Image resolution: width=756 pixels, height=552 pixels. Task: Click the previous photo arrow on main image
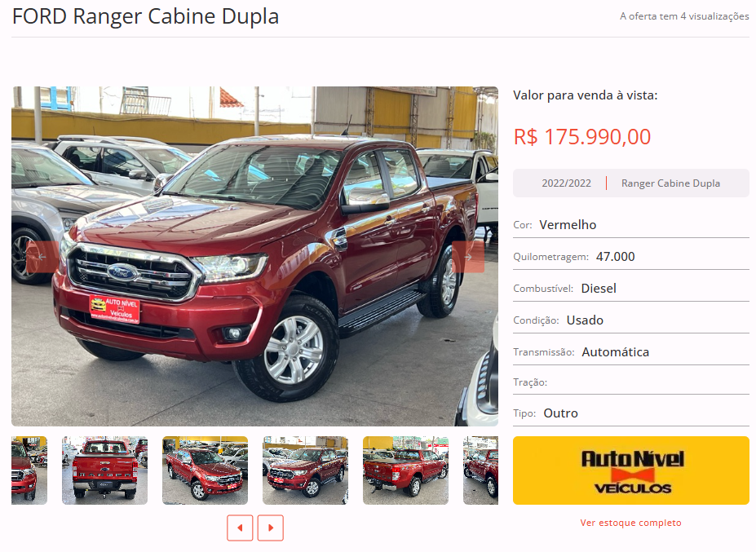[42, 257]
